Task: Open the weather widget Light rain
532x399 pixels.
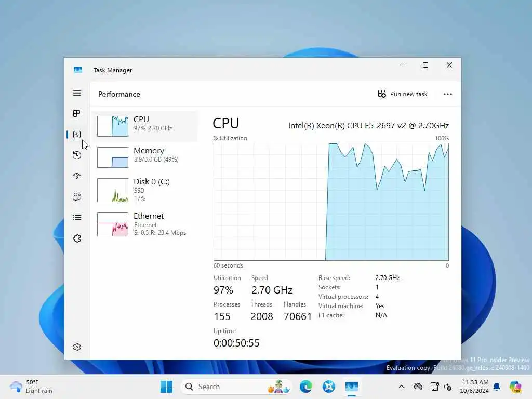Action: [x=31, y=387]
